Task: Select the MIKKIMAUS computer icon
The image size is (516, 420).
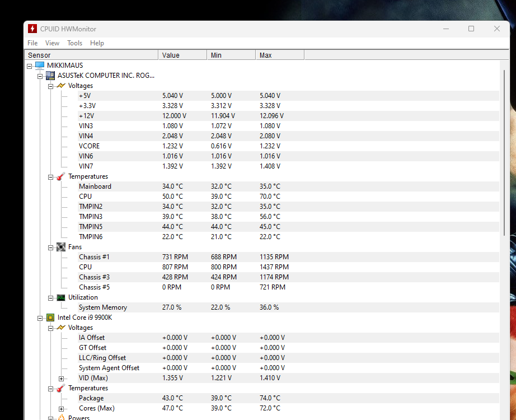Action: pyautogui.click(x=40, y=65)
